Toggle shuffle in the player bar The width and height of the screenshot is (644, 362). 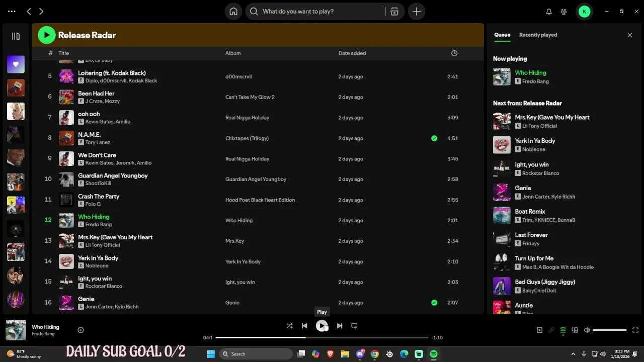tap(289, 326)
